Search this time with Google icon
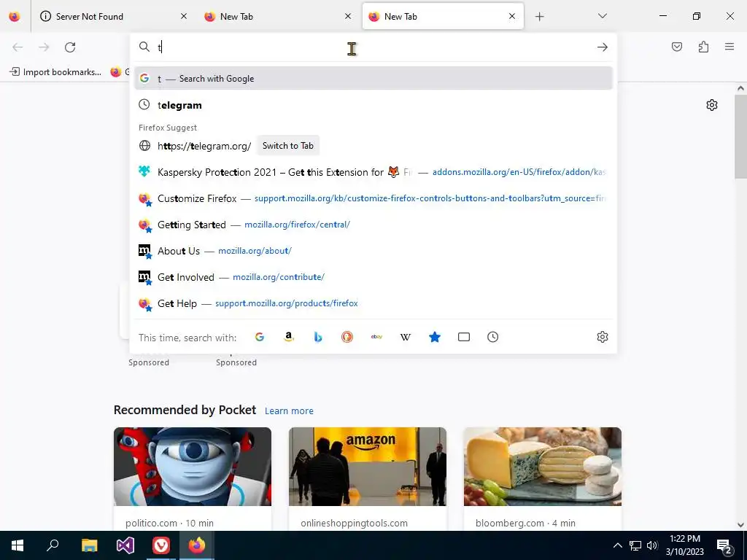 [x=260, y=337]
